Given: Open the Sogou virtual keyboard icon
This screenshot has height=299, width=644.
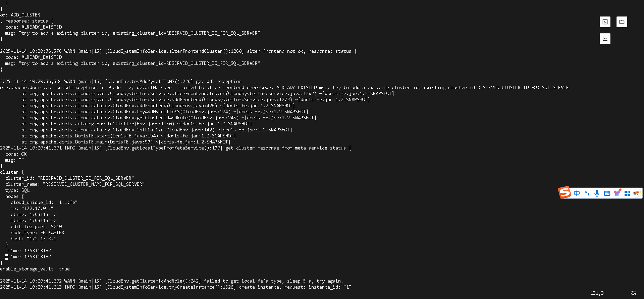Looking at the screenshot, I should coord(607,193).
